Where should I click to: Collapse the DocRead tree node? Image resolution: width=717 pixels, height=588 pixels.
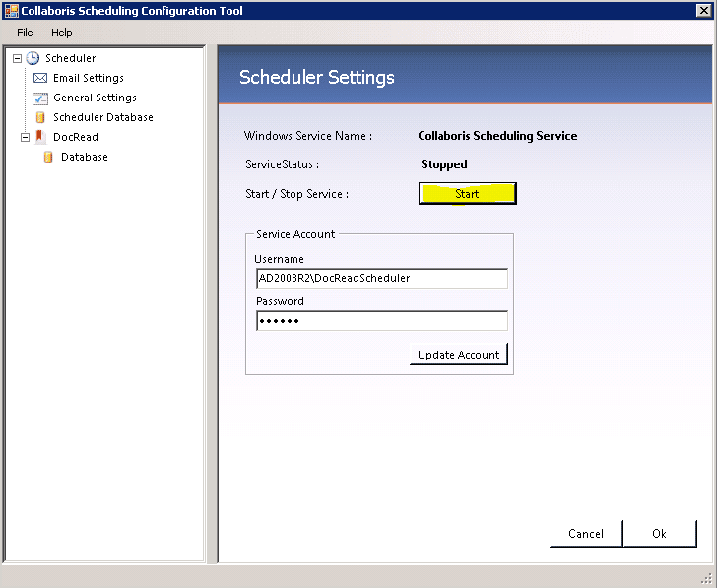(x=25, y=137)
